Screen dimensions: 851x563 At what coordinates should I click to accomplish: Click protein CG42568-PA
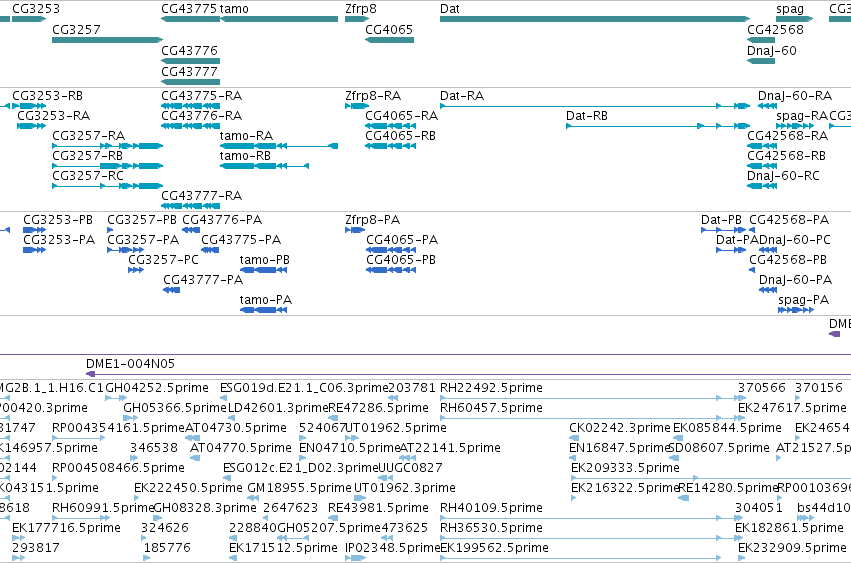point(789,220)
